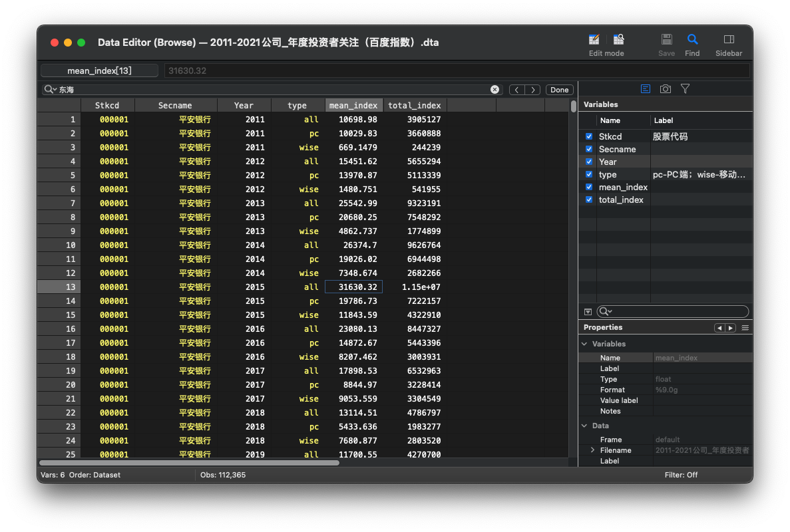Open the Snapshots camera icon
This screenshot has height=532, width=790.
tap(666, 89)
